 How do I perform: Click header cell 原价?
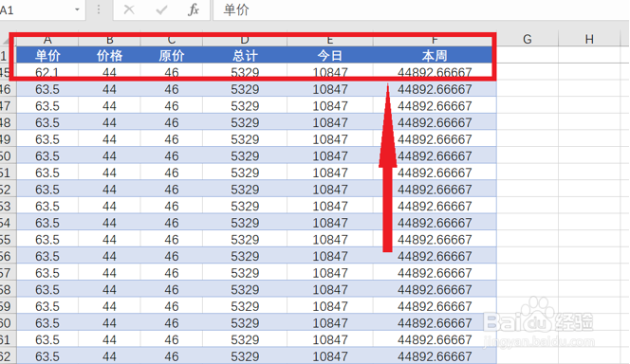click(x=171, y=55)
